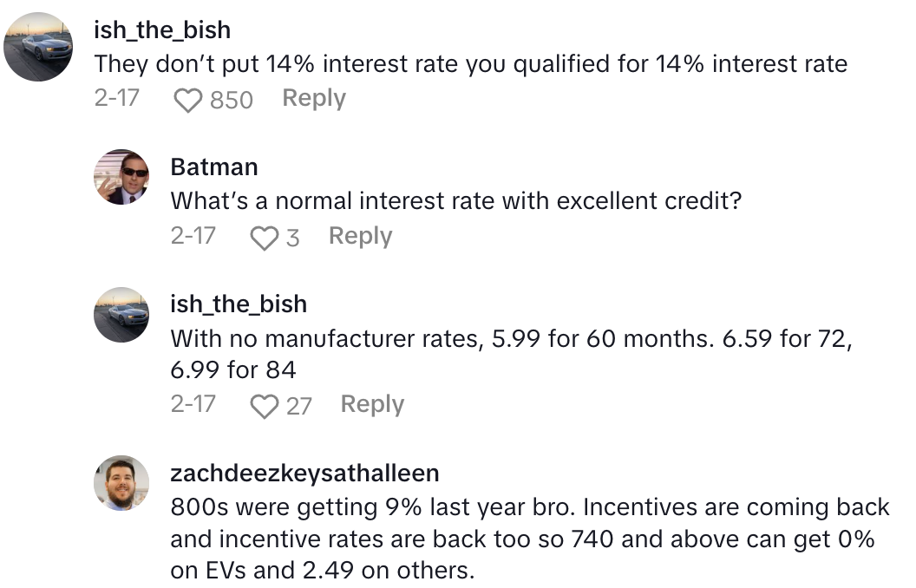
Task: Click Batman's 'normal interest rate' comment text
Action: pos(457,200)
